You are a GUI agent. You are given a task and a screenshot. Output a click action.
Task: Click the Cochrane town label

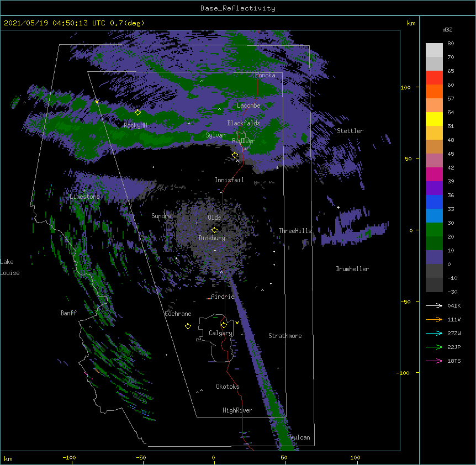click(x=178, y=314)
